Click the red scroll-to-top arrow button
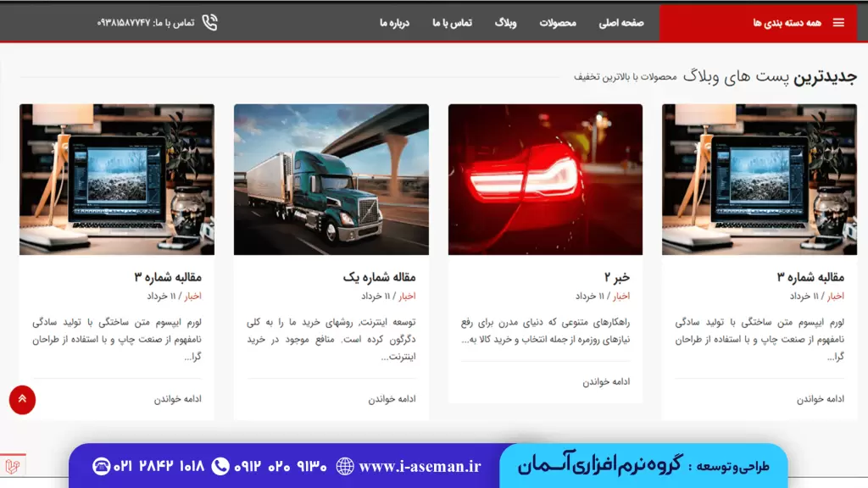This screenshot has width=868, height=488. click(22, 400)
